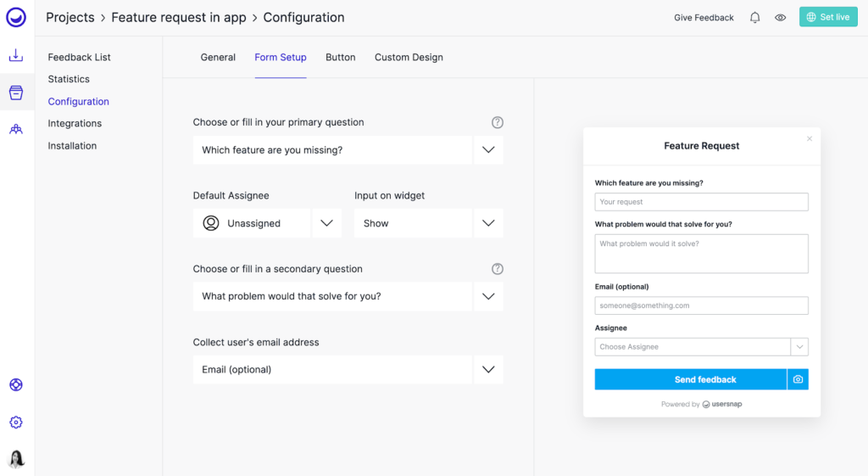
Task: Open Integrations in the side menu
Action: [x=75, y=123]
